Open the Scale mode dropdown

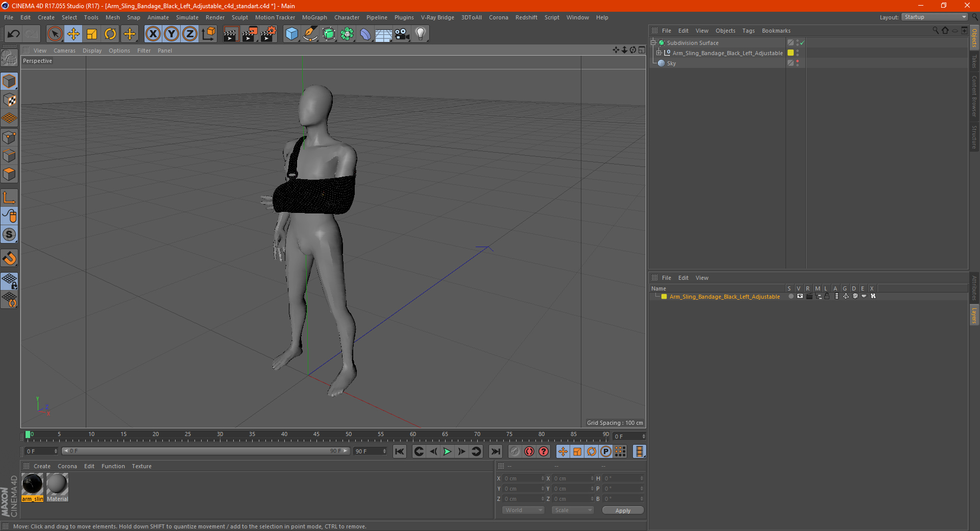coord(573,510)
